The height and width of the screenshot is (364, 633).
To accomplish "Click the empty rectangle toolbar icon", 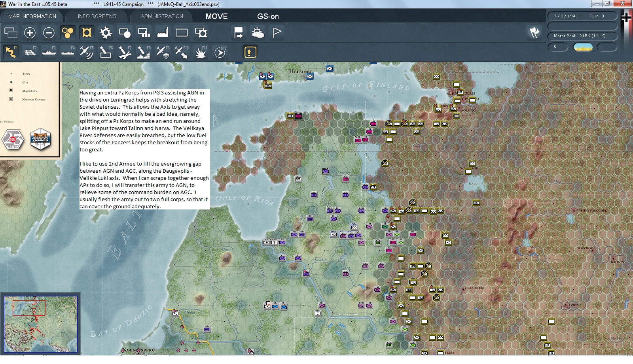I will [182, 33].
